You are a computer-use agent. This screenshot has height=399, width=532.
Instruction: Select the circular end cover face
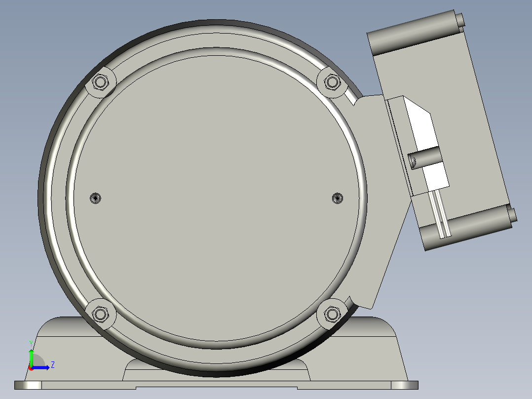[217, 198]
